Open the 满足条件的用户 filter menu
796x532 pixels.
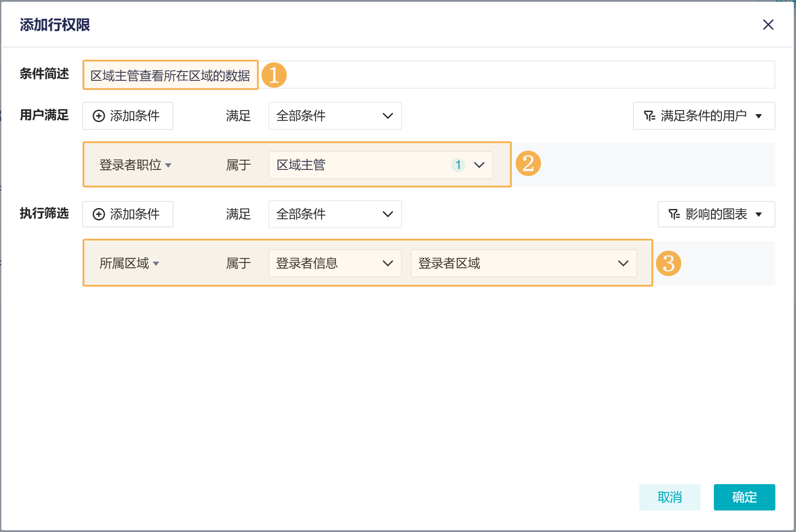pyautogui.click(x=704, y=116)
